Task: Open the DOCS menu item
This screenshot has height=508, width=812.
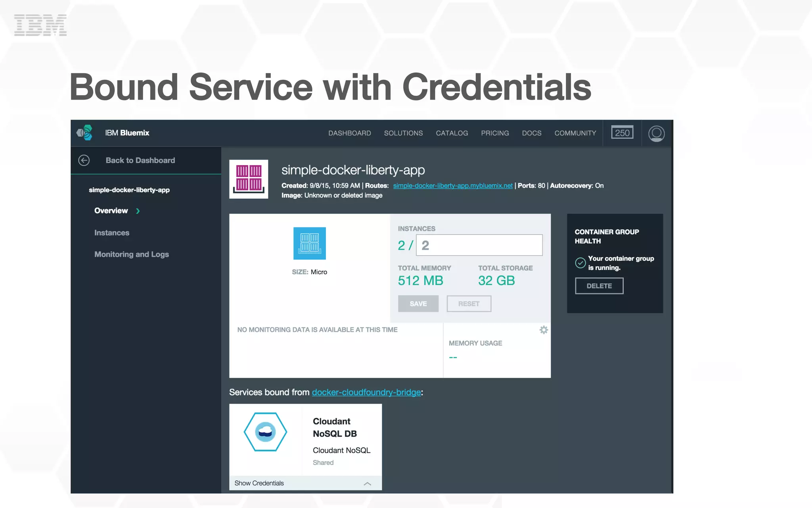Action: point(532,133)
